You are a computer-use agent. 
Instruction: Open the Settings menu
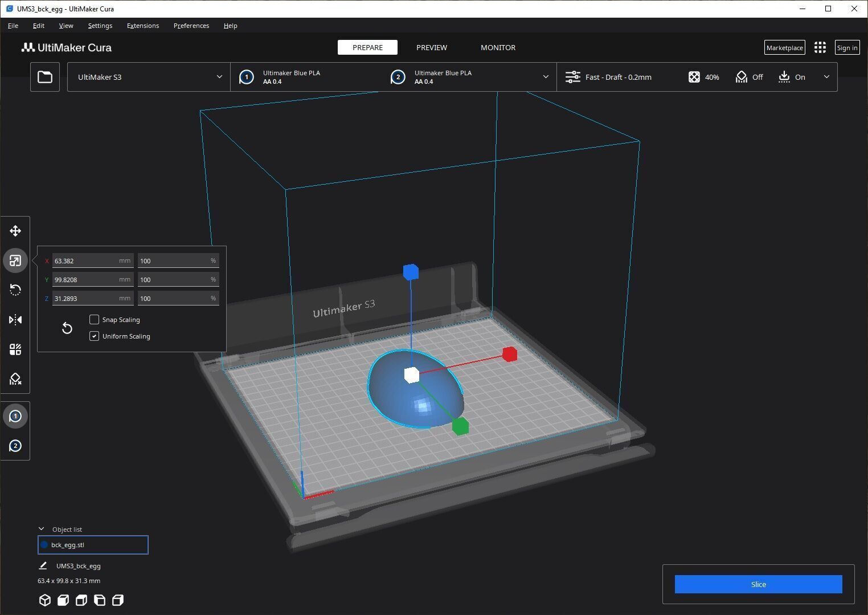coord(100,26)
